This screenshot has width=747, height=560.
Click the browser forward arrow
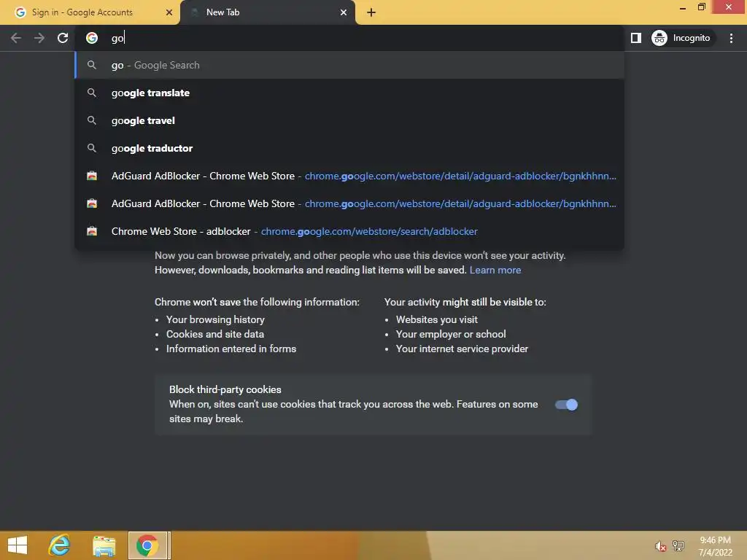[x=39, y=38]
